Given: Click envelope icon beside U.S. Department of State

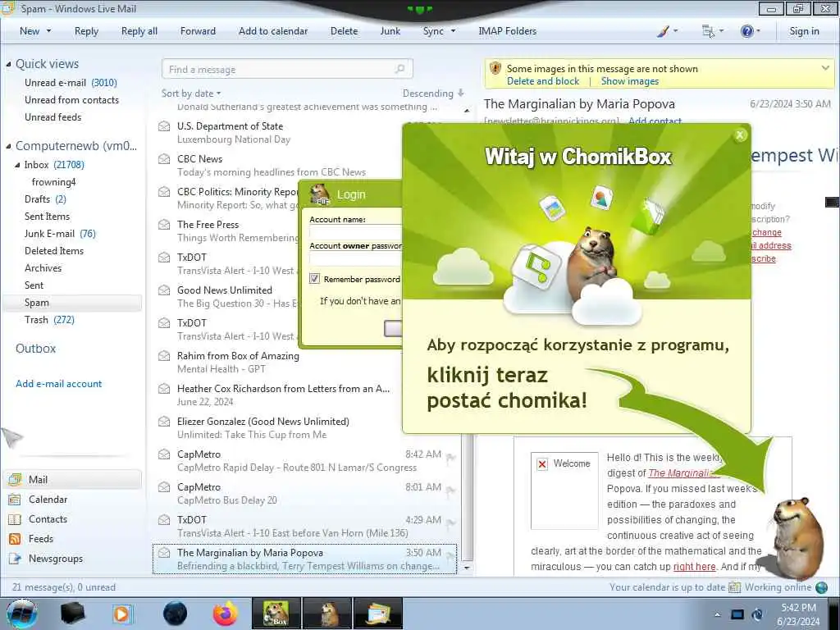Looking at the screenshot, I should [x=164, y=126].
